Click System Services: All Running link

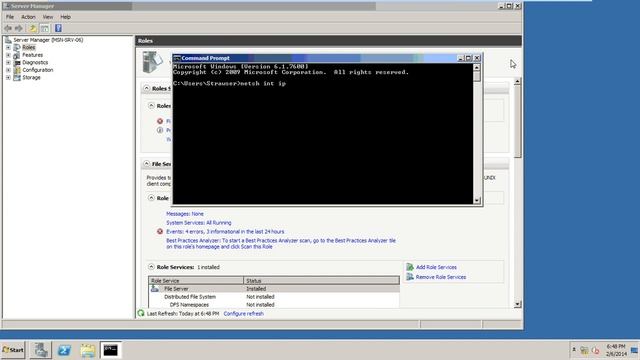click(199, 223)
